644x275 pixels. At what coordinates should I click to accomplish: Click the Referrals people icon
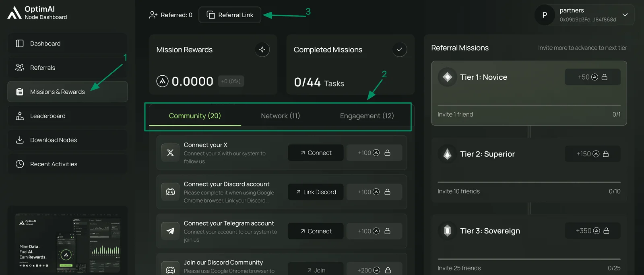tap(20, 68)
